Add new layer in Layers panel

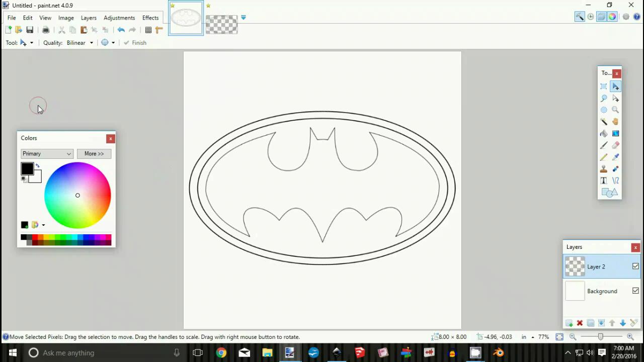click(x=569, y=323)
